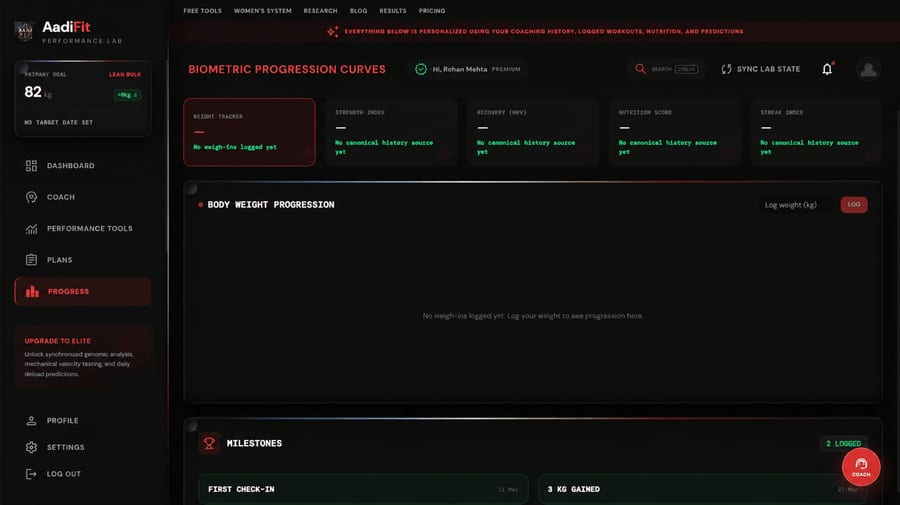Click the Performance Tools chart icon

(x=31, y=228)
